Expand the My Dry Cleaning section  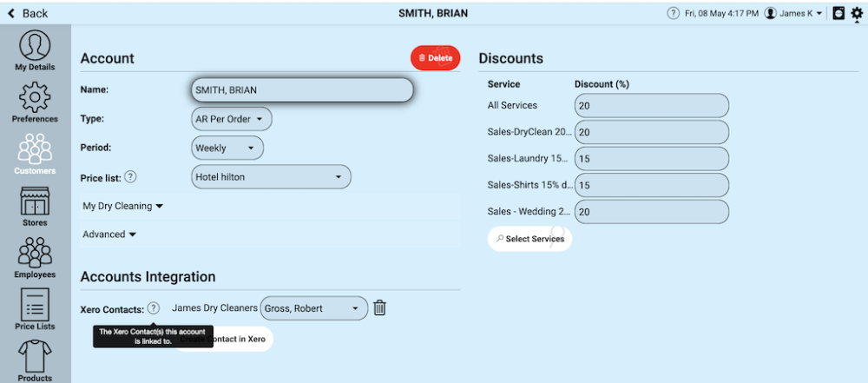pos(122,206)
